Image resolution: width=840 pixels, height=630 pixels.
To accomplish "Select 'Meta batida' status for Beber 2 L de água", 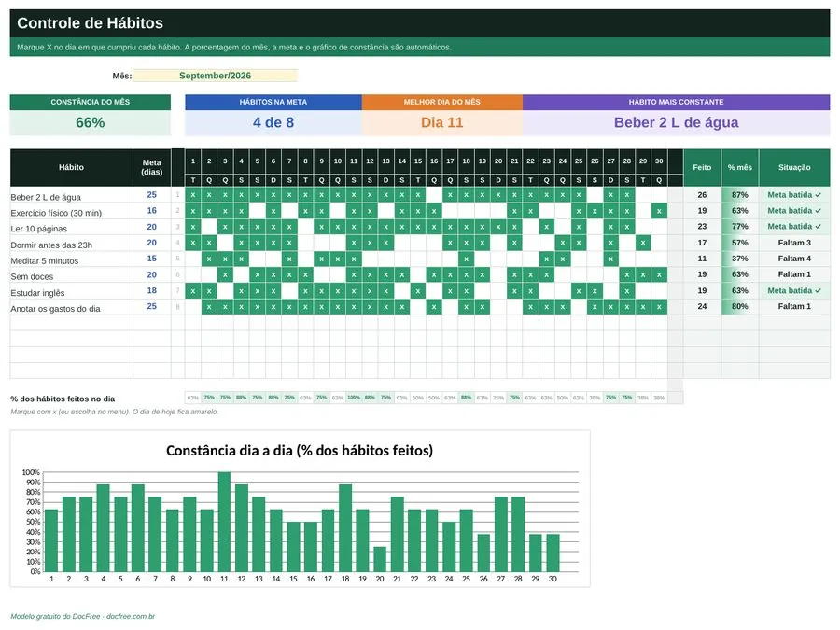I will click(794, 194).
